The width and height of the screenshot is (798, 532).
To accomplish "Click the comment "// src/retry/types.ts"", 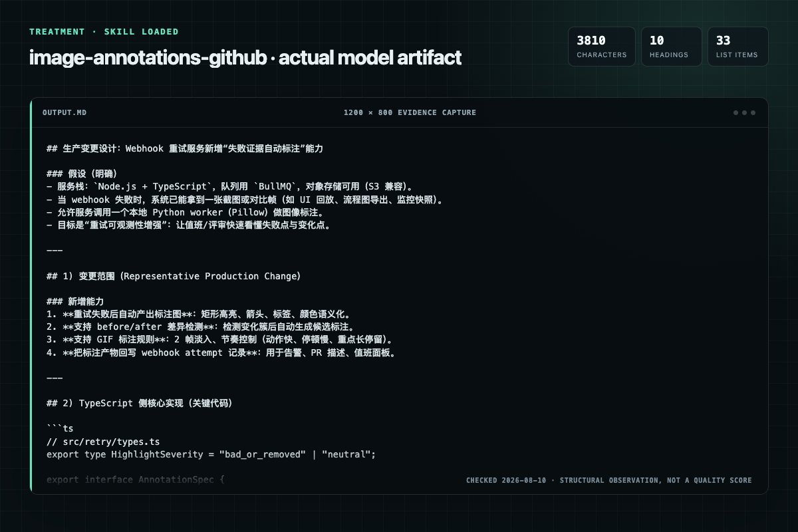I will pos(103,442).
